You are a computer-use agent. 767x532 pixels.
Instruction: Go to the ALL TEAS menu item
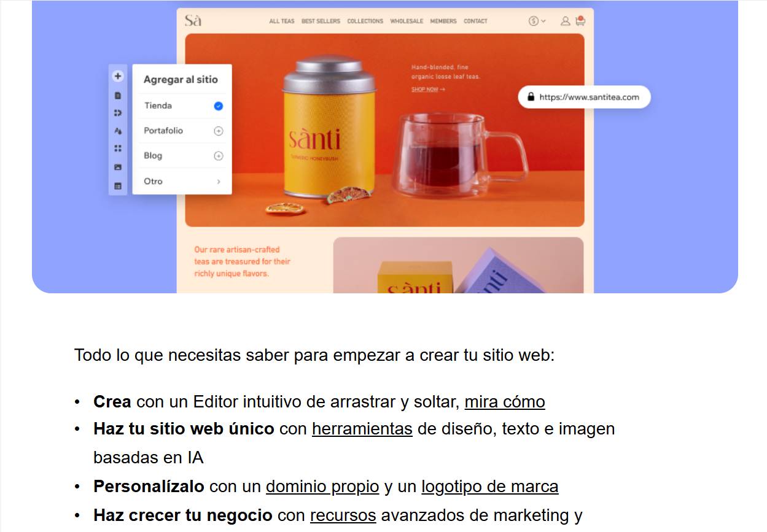tap(282, 21)
